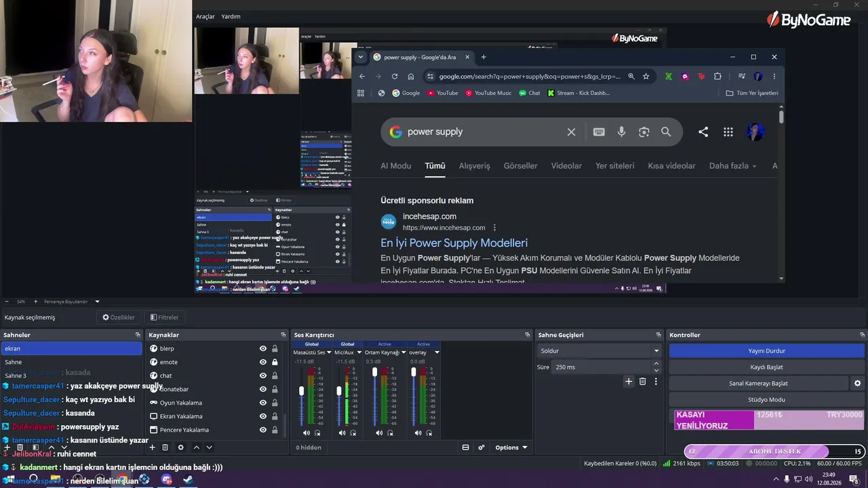Switch to Alışveriş results tab
Screen dimensions: 868x488
click(475, 166)
